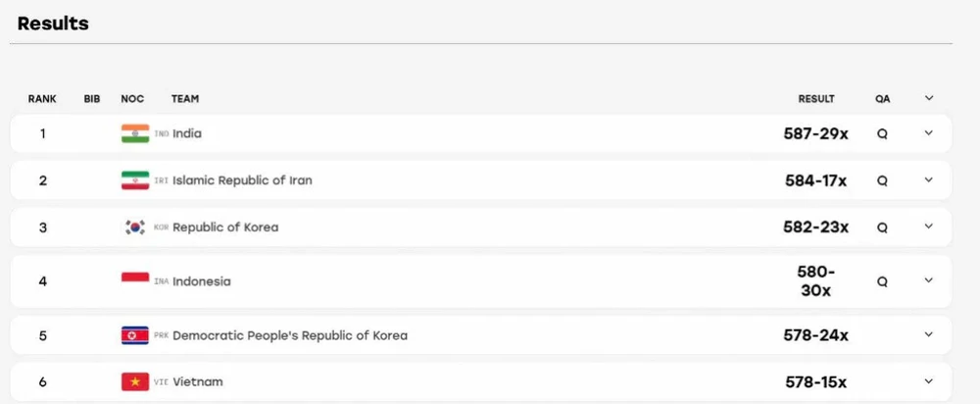Click the Islamic Republic of Iran flag
The width and height of the screenshot is (980, 404).
pos(135,180)
